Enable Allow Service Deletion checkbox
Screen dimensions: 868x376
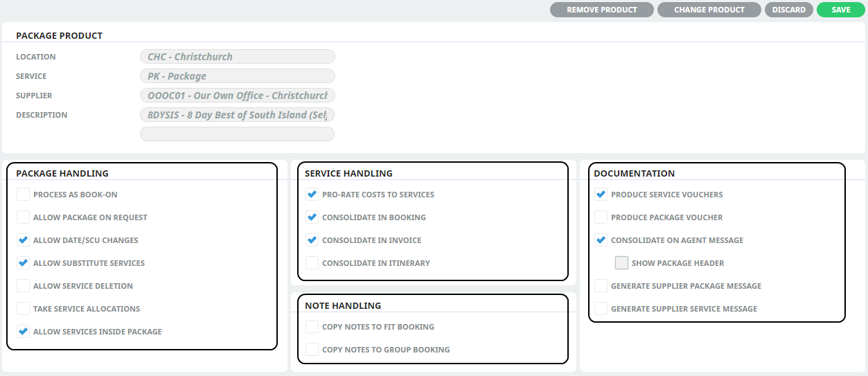point(23,286)
